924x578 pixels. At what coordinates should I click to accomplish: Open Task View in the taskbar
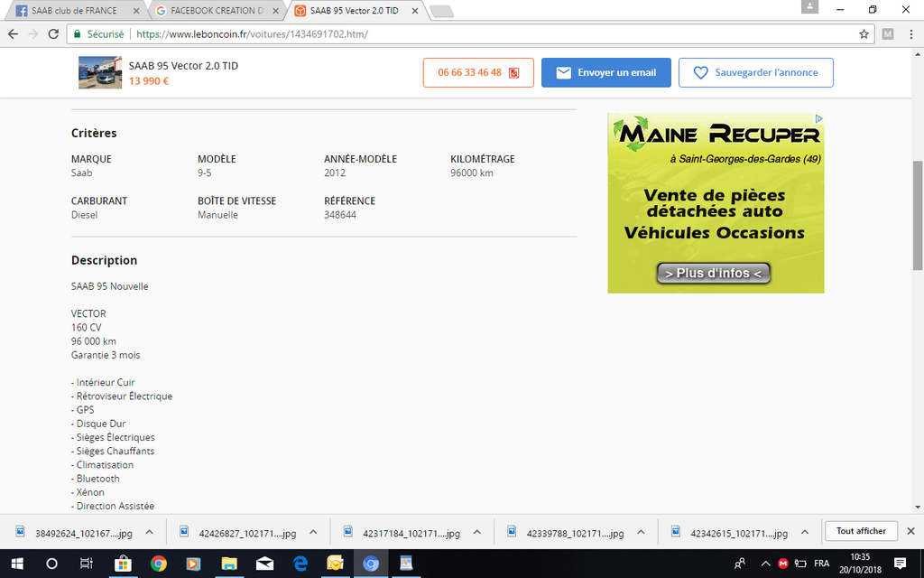click(87, 564)
